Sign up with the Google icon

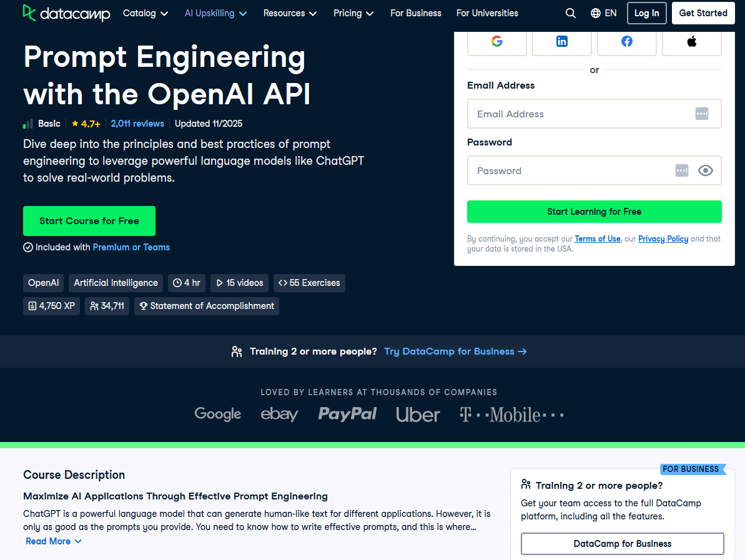[x=497, y=41]
